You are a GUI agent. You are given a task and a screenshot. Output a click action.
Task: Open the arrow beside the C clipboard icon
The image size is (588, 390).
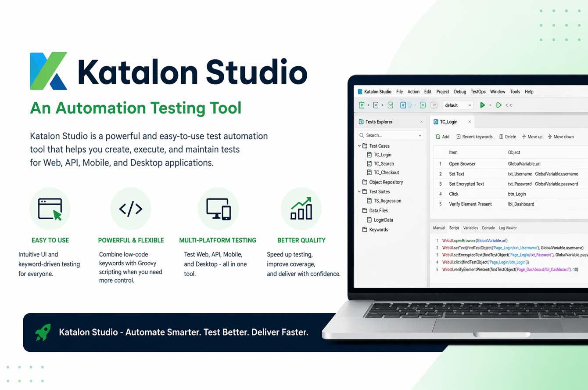point(369,105)
